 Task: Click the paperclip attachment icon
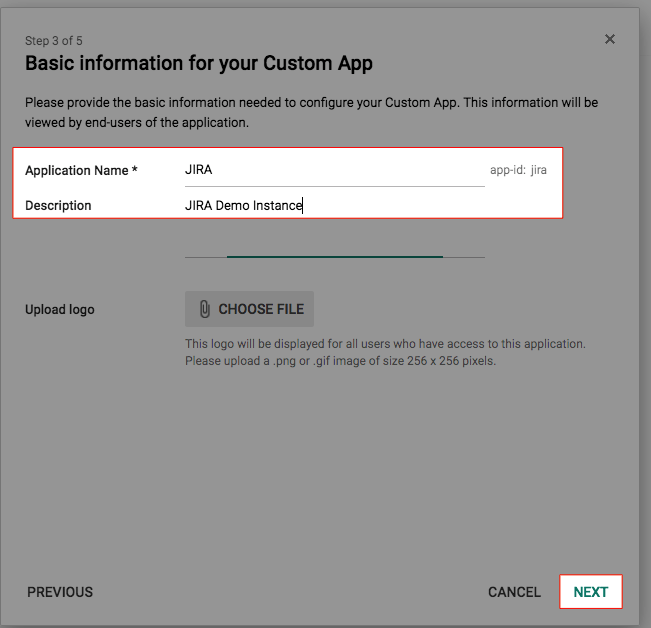(204, 309)
